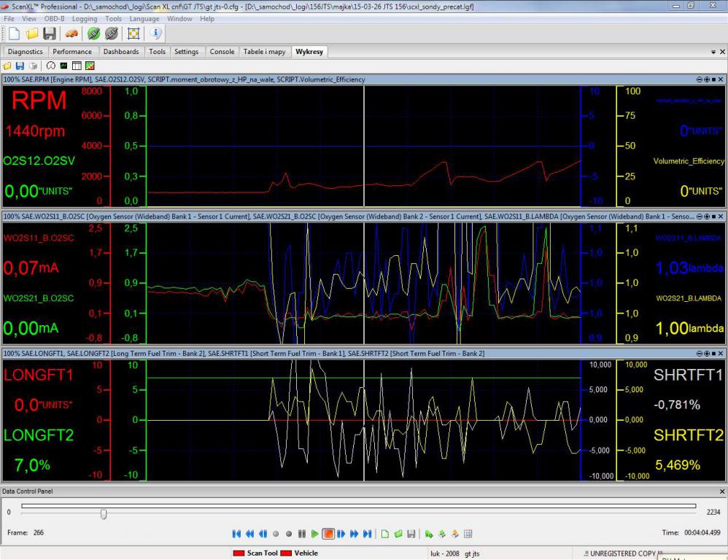Screen dimensions: 728x560
Task: Click the colored map grid icon
Action: point(90,66)
